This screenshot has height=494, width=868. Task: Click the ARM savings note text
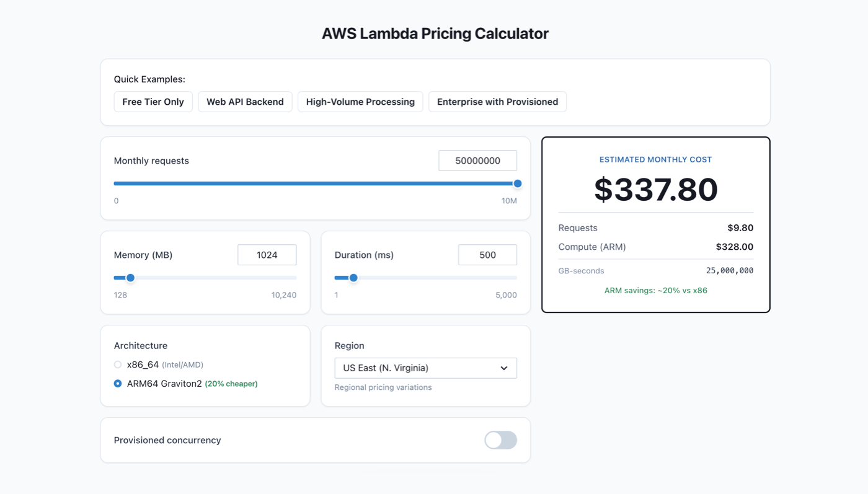(655, 289)
